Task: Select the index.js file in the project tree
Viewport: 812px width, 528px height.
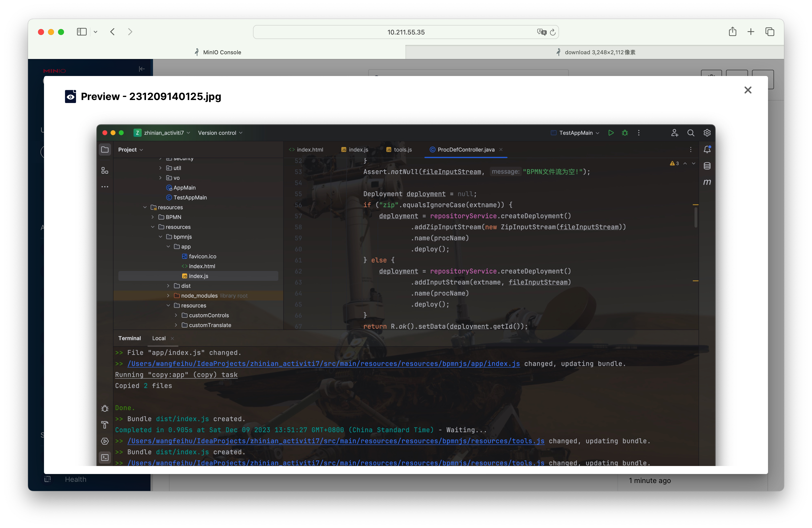Action: coord(198,276)
